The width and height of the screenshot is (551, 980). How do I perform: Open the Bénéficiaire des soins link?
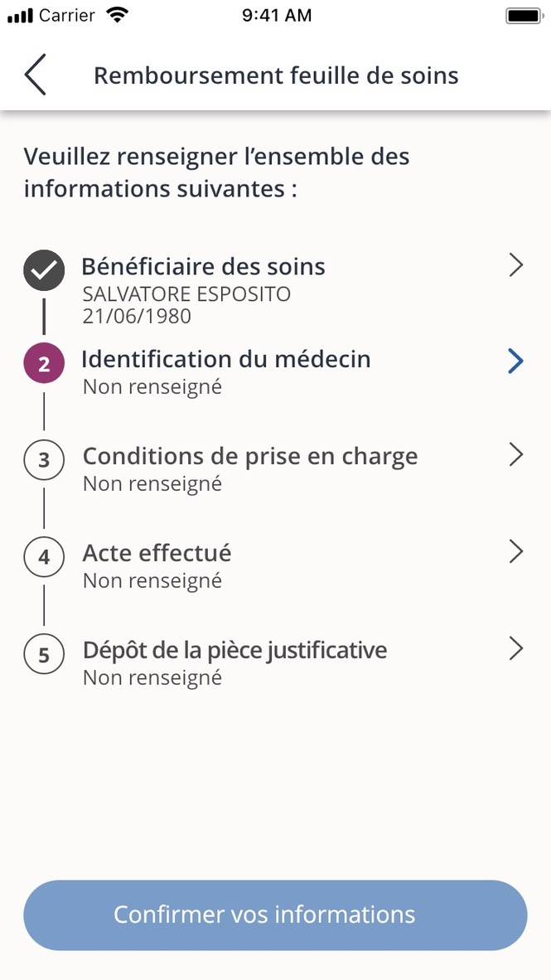pos(203,266)
